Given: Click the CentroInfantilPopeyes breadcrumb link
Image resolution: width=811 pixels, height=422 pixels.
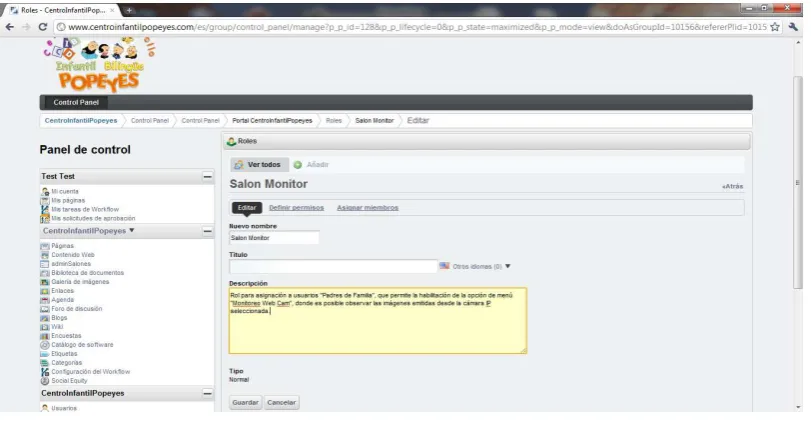Looking at the screenshot, I should 81,120.
